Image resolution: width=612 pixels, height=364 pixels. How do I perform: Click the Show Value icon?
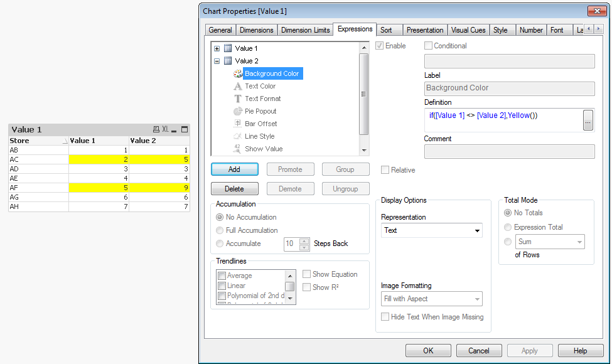pos(238,149)
